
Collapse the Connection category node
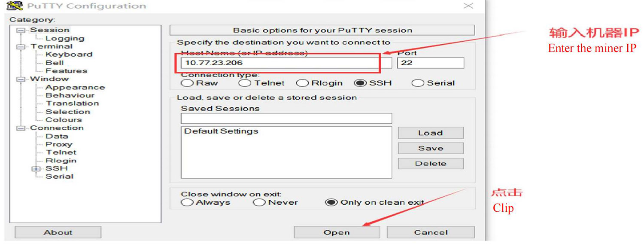tap(20, 128)
